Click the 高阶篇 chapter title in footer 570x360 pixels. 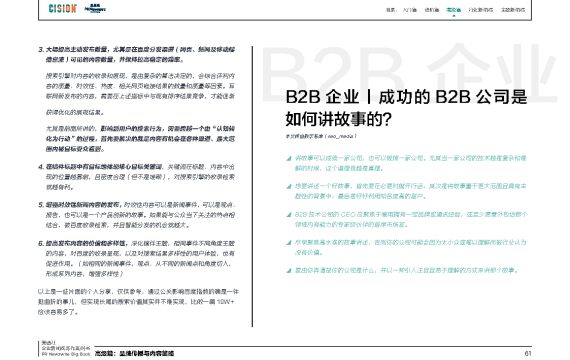(134, 353)
